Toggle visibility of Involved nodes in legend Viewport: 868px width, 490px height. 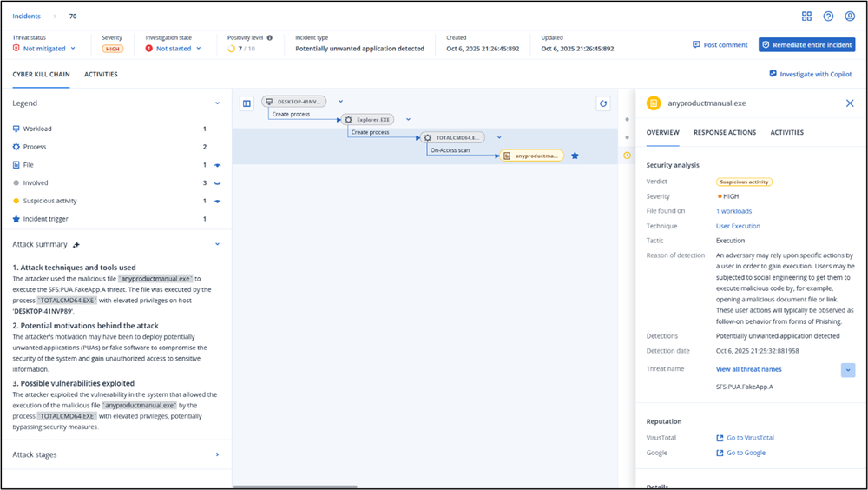[x=217, y=183]
